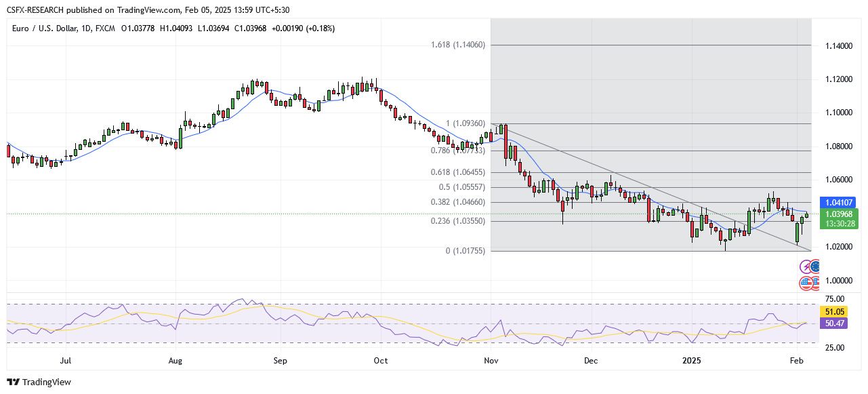Image resolution: width=868 pixels, height=394 pixels.
Task: Select the 0.382 (1.04660) Fibonacci level label
Action: [458, 202]
